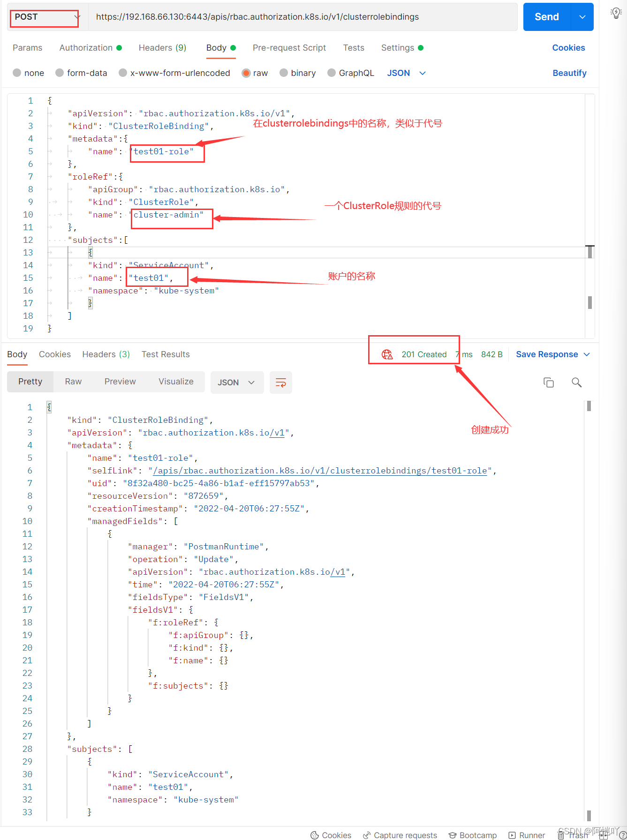Screen dimensions: 627x840
Task: Open the request Headers (9) tab
Action: pyautogui.click(x=162, y=48)
